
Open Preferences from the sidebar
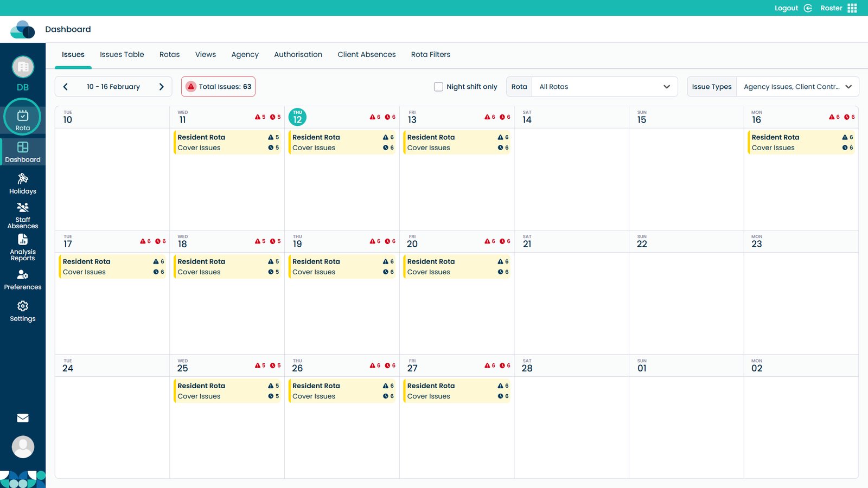pos(23,280)
